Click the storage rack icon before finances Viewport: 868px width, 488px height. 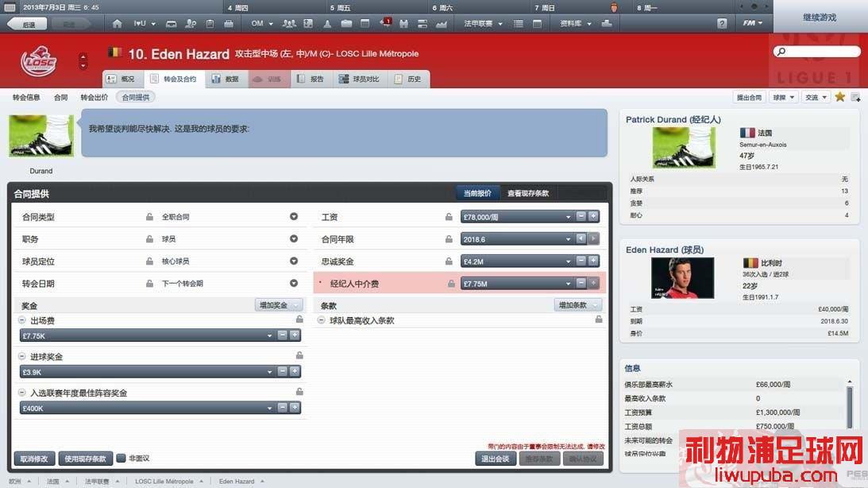422,24
